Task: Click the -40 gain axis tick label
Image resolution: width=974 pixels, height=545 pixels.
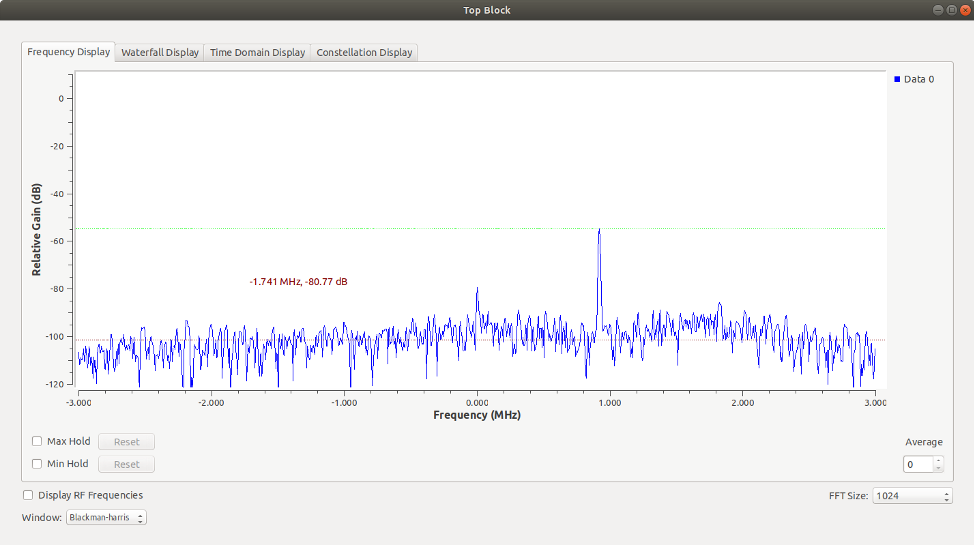Action: tap(56, 194)
